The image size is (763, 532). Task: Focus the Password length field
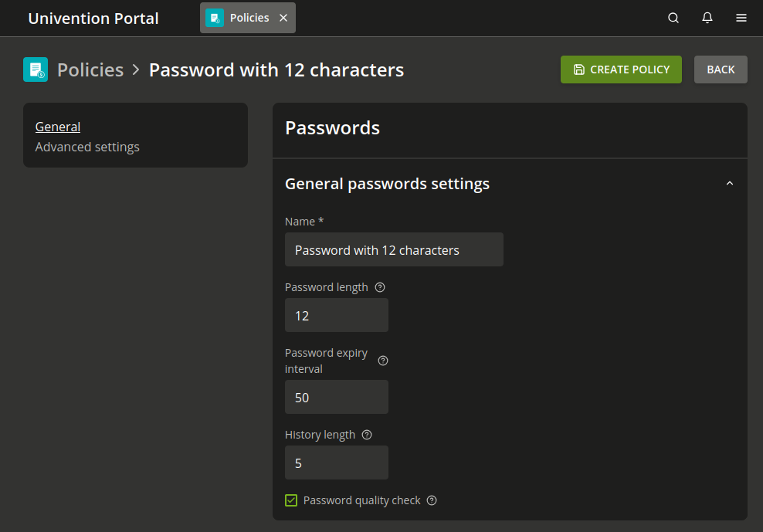pos(337,316)
